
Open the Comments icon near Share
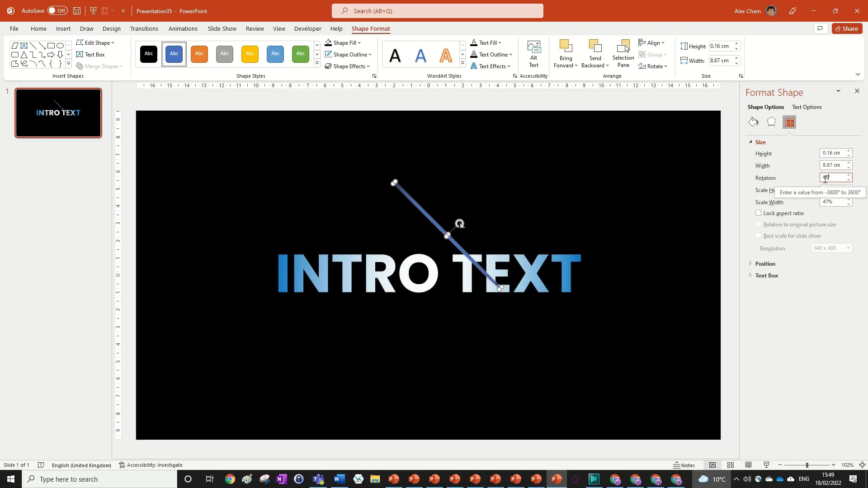[820, 28]
